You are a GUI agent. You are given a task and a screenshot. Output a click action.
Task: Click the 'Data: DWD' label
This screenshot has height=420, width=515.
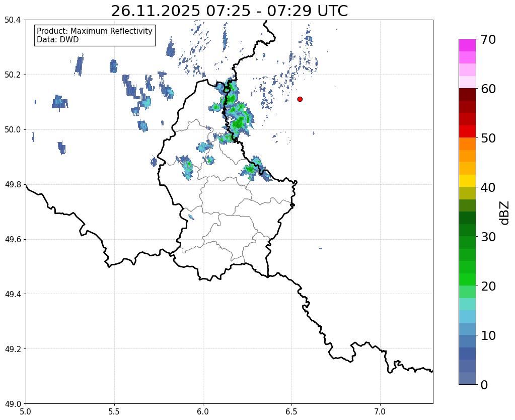click(x=58, y=40)
